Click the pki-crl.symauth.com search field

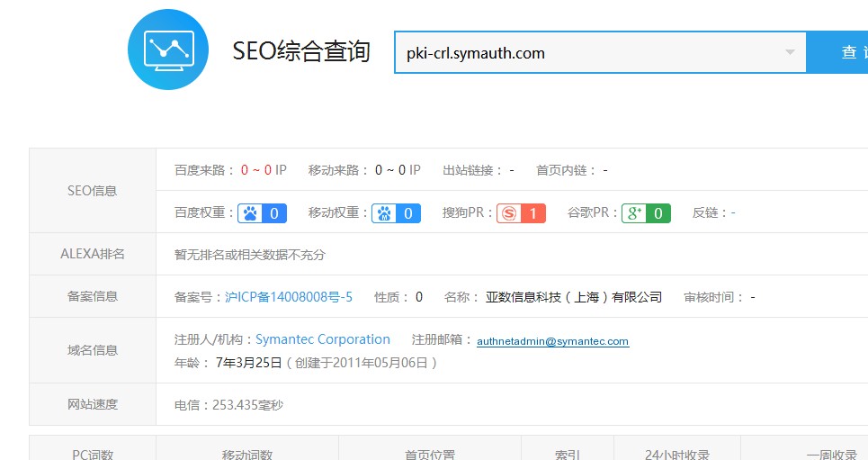(x=600, y=52)
